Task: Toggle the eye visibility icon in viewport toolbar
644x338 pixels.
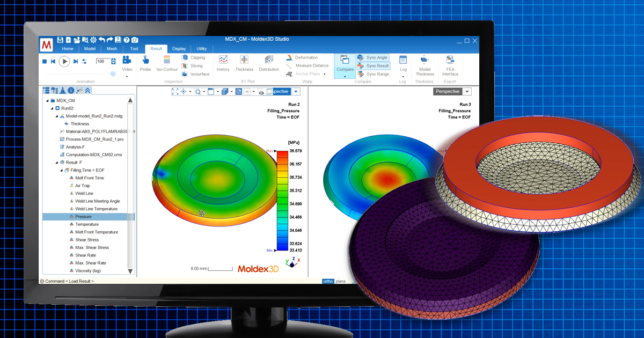Action: pos(262,92)
